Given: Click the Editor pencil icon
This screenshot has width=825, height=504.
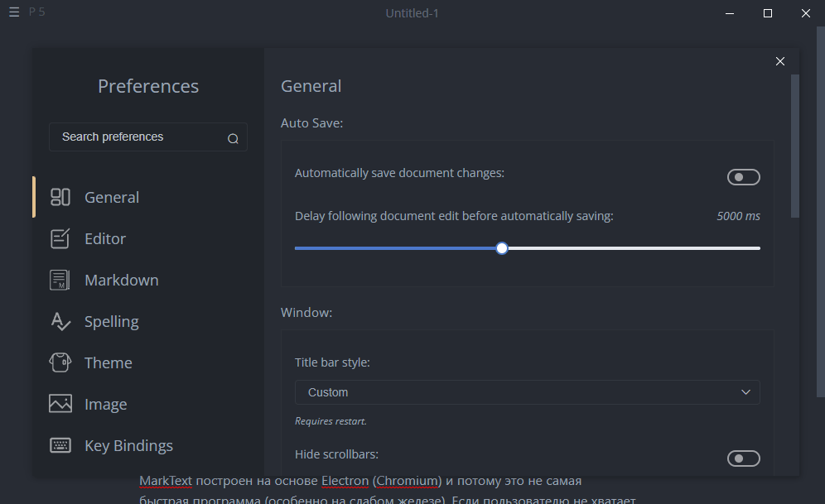Looking at the screenshot, I should [60, 238].
